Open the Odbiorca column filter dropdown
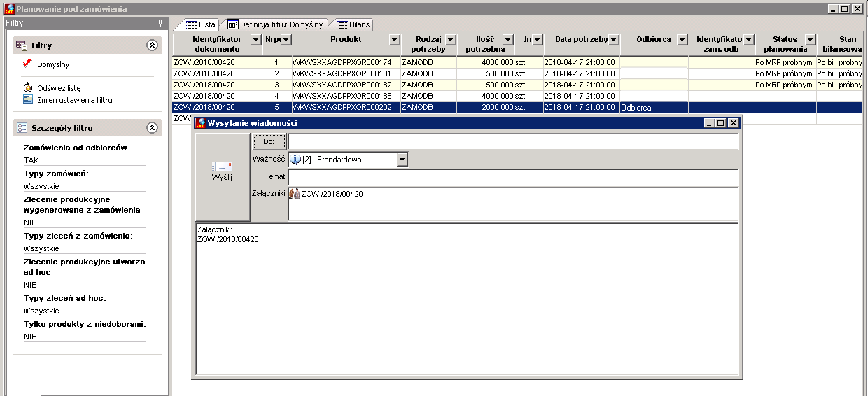 point(682,40)
